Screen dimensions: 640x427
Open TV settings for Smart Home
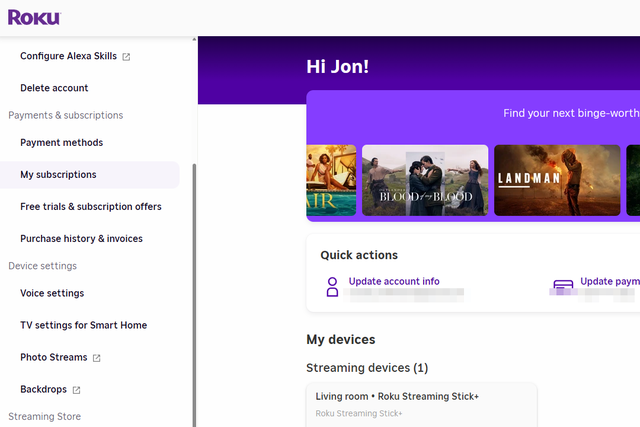(83, 325)
